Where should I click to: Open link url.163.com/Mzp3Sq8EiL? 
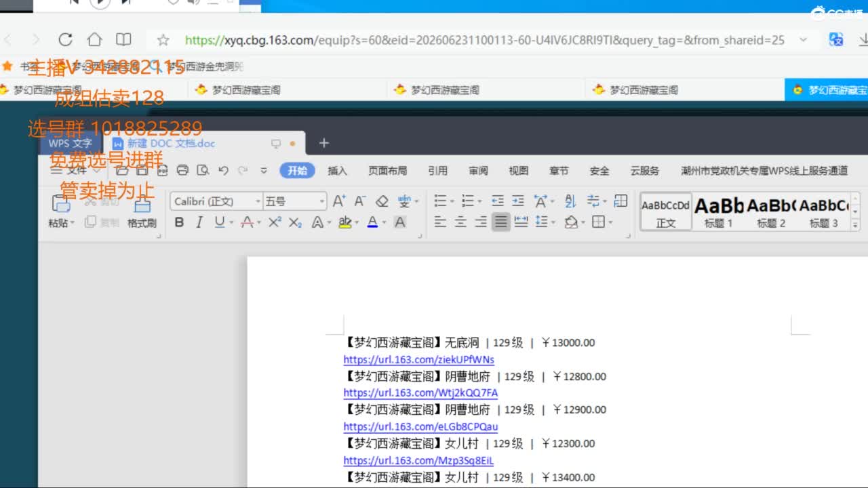418,461
